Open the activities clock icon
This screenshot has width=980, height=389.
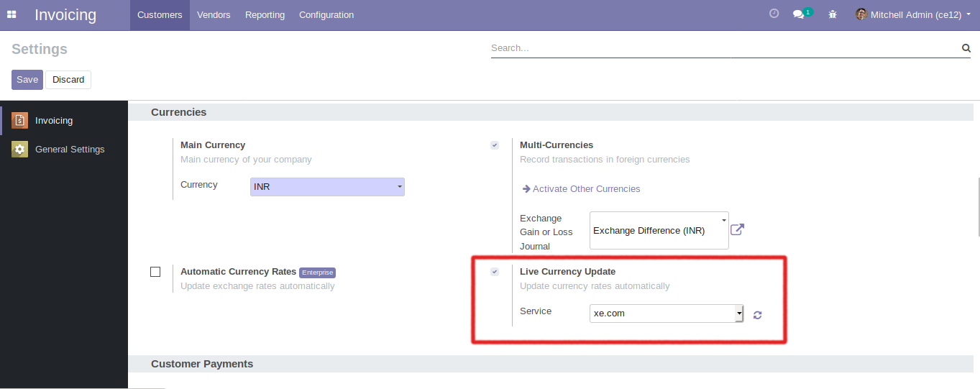click(774, 14)
